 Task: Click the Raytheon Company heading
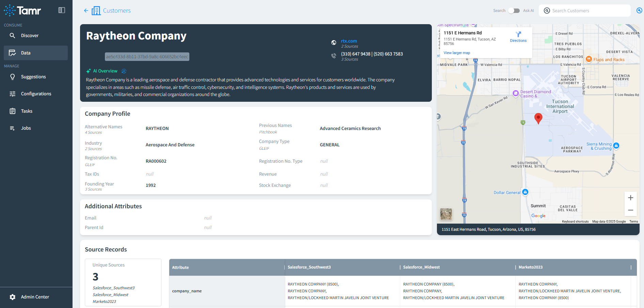click(x=136, y=36)
